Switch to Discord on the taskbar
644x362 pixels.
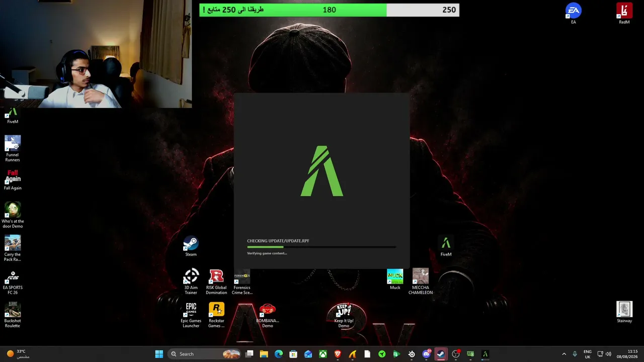(x=427, y=354)
